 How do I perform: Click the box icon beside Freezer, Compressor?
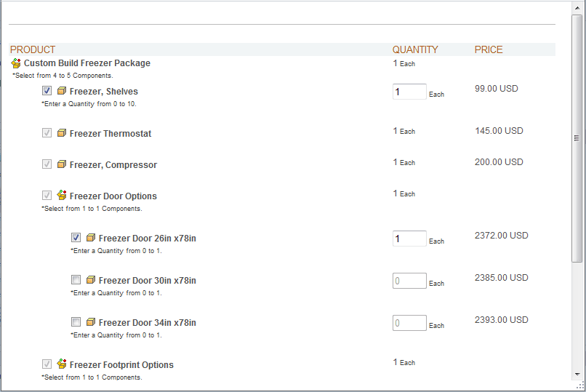click(x=62, y=164)
